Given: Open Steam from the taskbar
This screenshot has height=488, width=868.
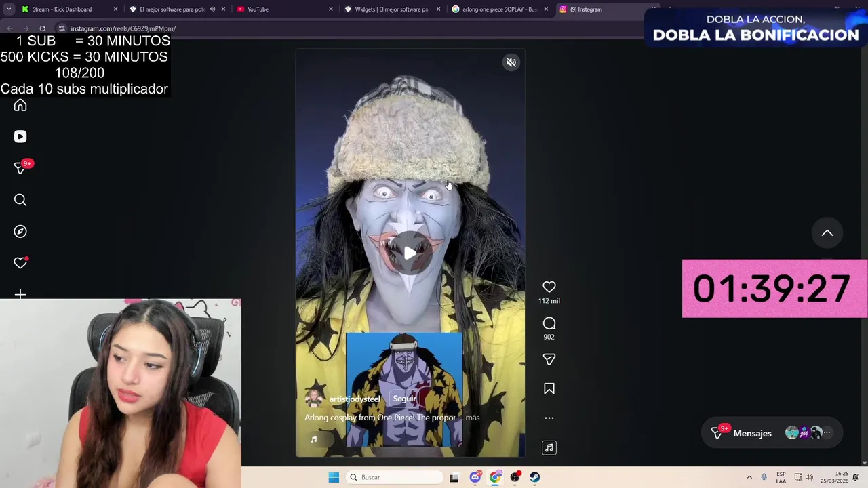Looking at the screenshot, I should pyautogui.click(x=535, y=477).
